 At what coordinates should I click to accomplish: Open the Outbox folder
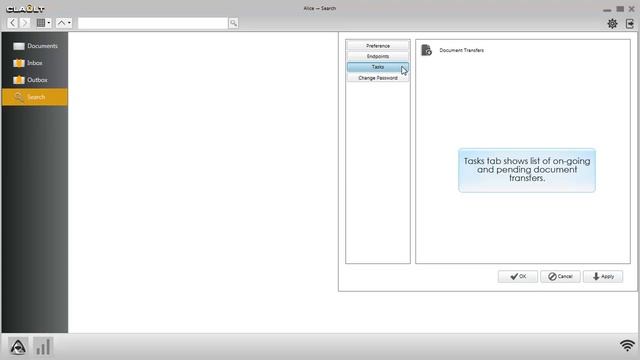pos(35,80)
